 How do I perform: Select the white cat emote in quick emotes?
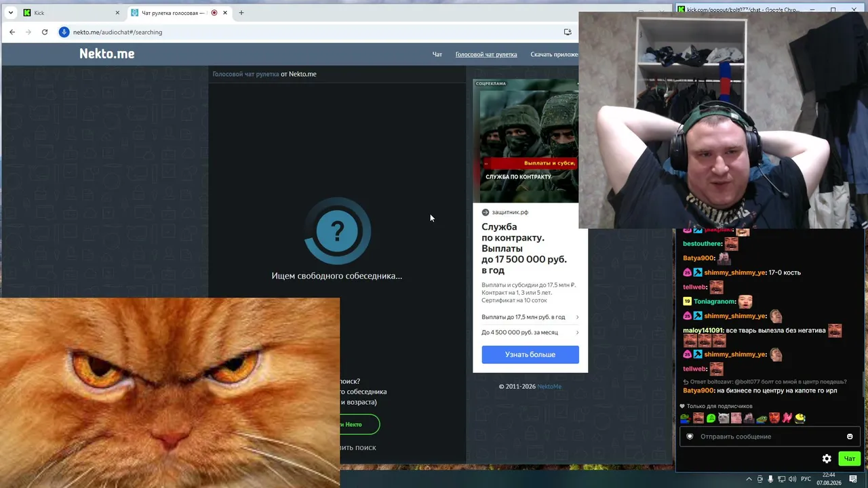(x=724, y=418)
